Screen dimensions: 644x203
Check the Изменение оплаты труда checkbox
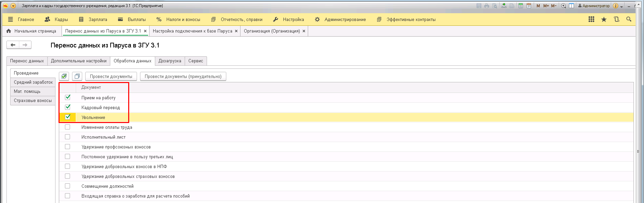coord(68,127)
